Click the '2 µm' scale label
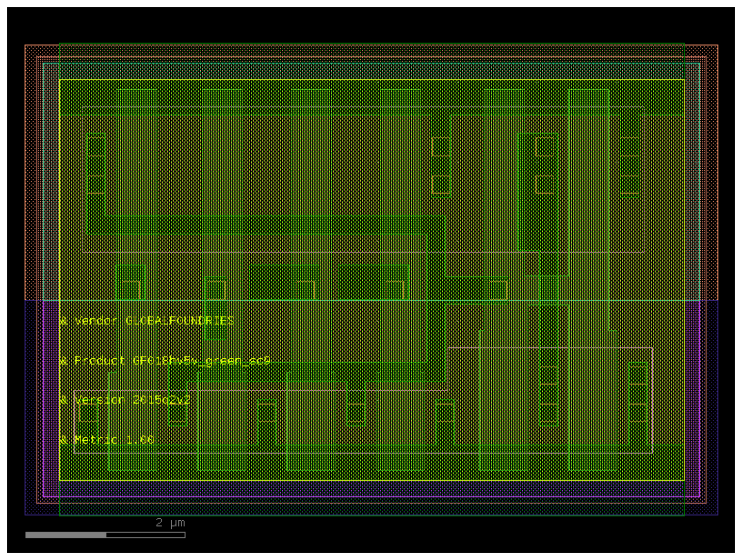 (x=170, y=523)
